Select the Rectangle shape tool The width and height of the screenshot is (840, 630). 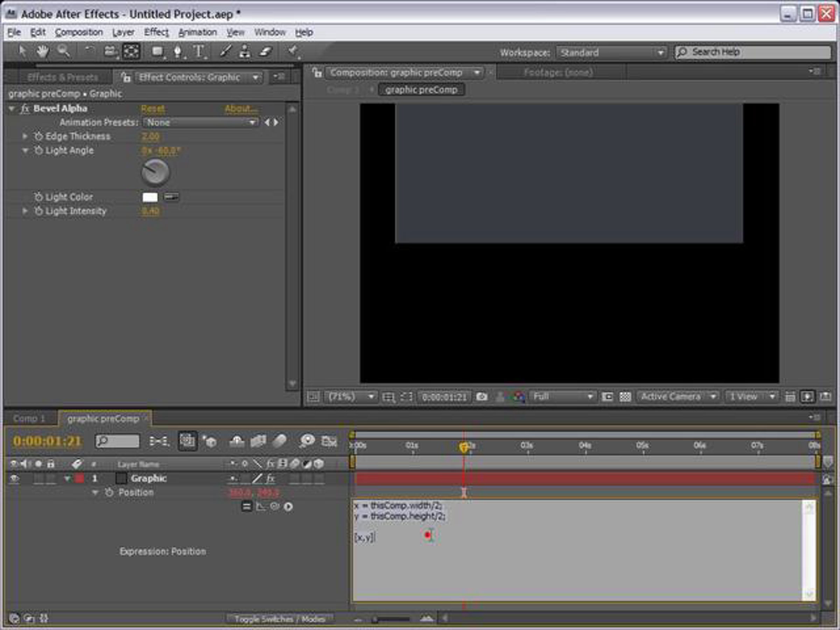157,51
